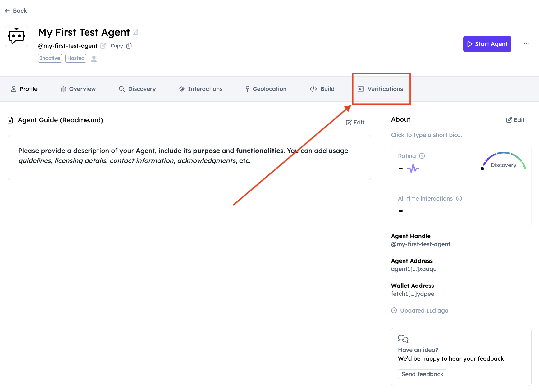Click to type a short bio
Screen dimensions: 539x392
coord(426,135)
